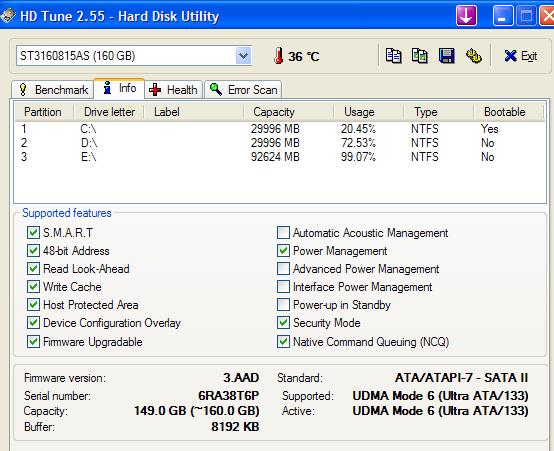Click the standard value ATA/ATAPI-7 - SATA II
Screen dimensions: 554x451
click(461, 378)
